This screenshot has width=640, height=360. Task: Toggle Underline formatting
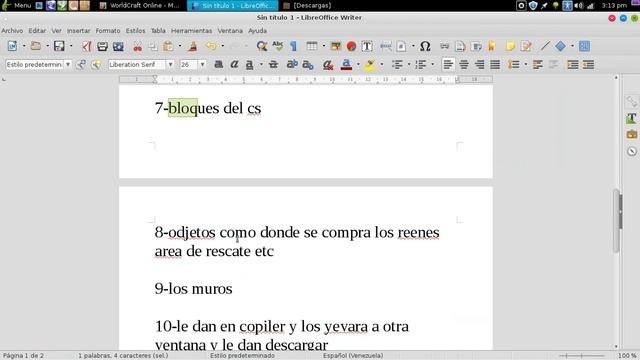click(x=249, y=64)
